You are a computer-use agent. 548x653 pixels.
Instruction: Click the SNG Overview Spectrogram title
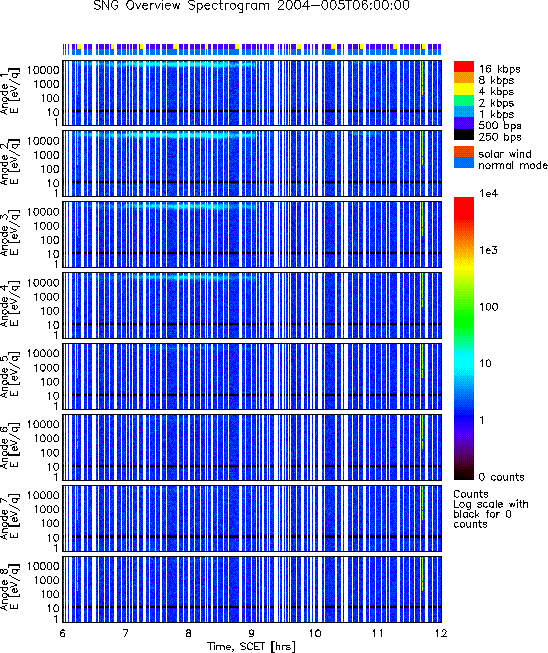[251, 6]
